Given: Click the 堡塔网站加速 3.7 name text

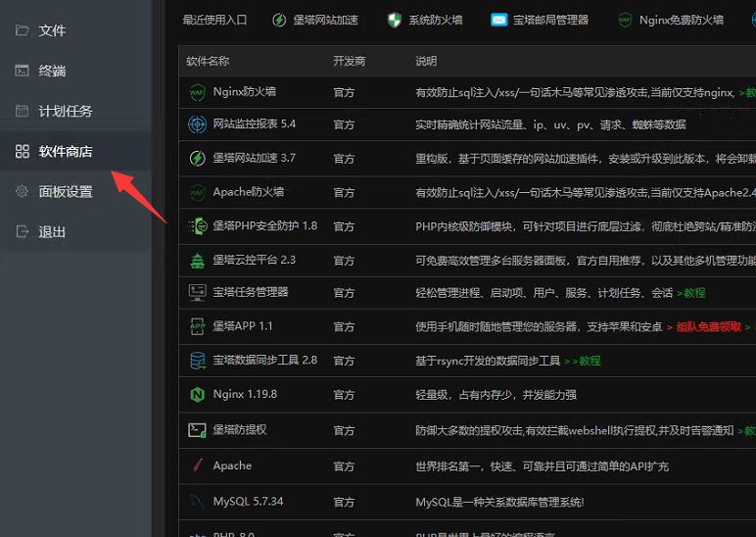Looking at the screenshot, I should (254, 158).
